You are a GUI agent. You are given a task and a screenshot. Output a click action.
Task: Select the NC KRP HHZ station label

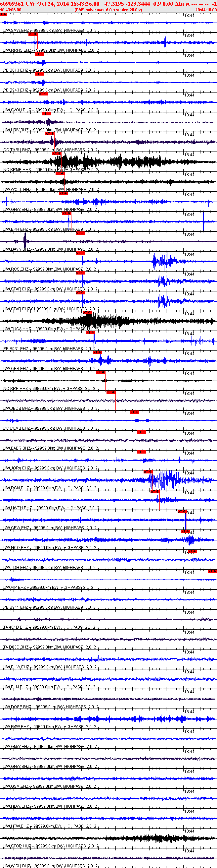(49, 389)
